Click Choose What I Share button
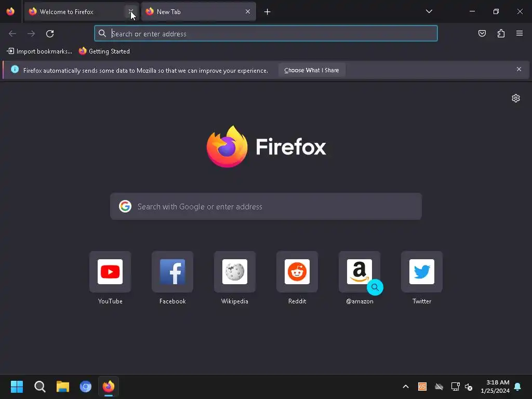 [312, 70]
